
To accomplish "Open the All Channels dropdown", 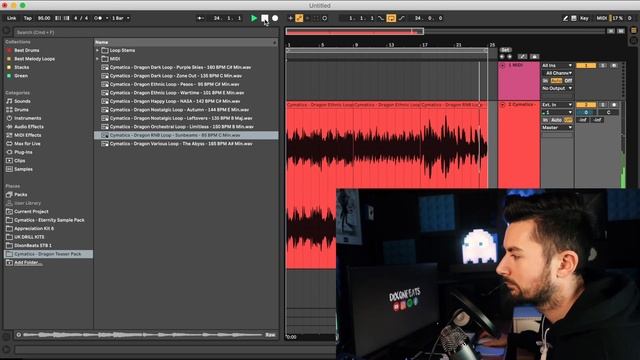I will tap(558, 73).
